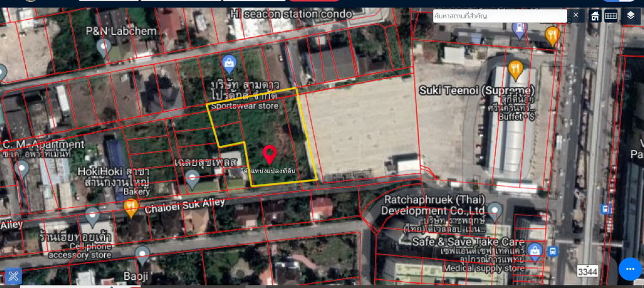
Task: Click the Baoji location marker
Action: [142, 255]
